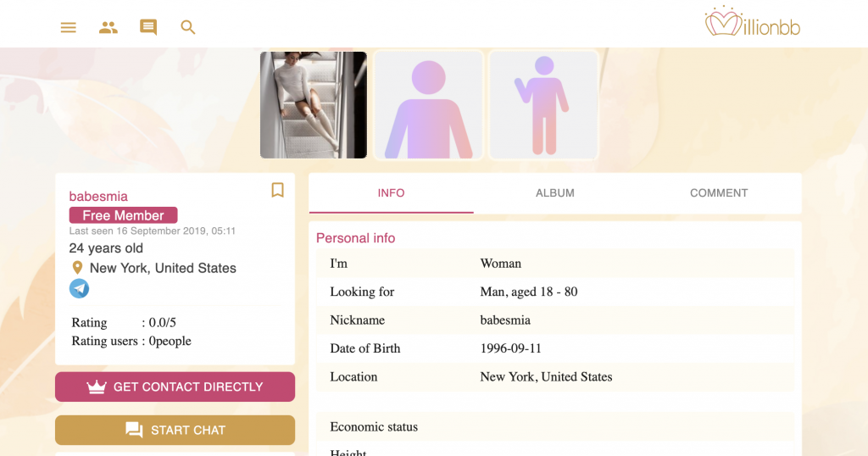
Task: Click the search magnifier icon
Action: [188, 27]
